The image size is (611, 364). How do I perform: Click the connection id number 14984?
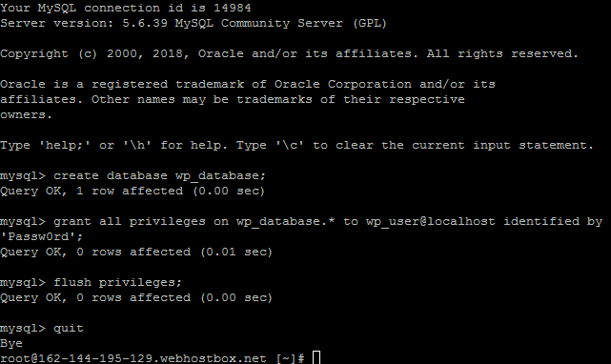[233, 8]
